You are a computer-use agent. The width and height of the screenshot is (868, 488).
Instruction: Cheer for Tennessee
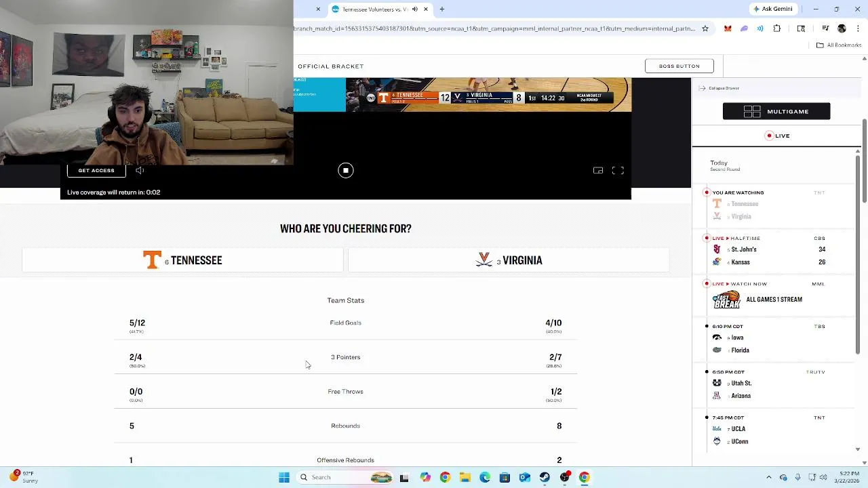click(x=182, y=260)
